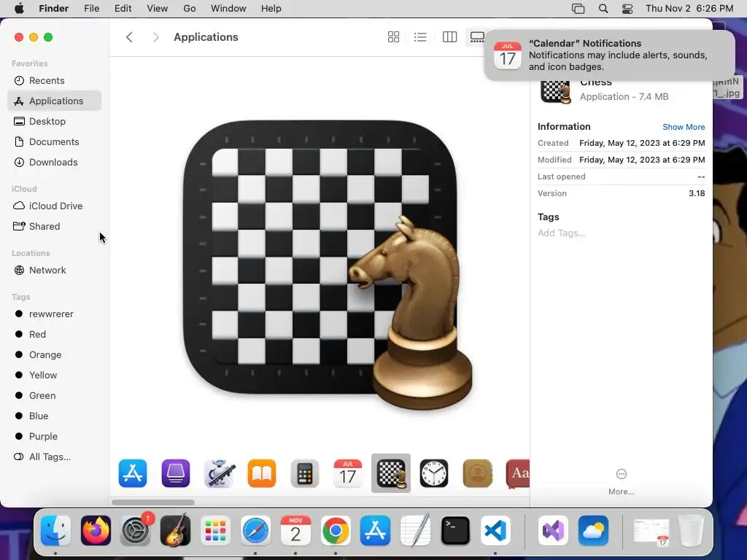Switch to list view in Finder toolbar

pyautogui.click(x=420, y=37)
